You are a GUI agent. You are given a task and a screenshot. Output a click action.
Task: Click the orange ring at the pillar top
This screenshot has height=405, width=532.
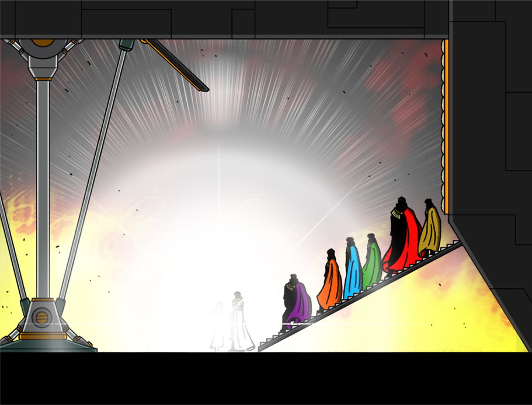click(42, 43)
